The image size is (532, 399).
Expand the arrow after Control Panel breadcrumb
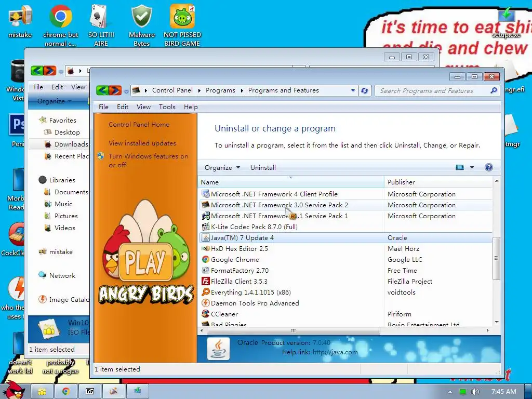tap(199, 90)
